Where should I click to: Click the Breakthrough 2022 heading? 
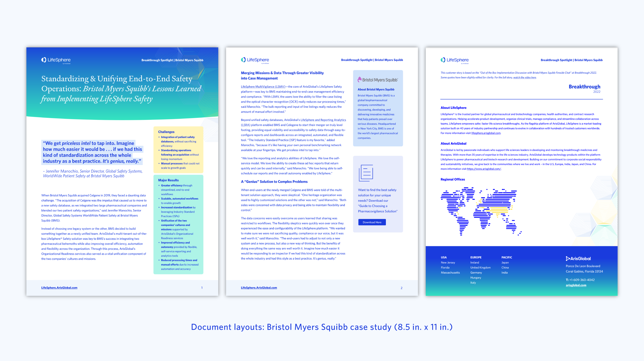[x=584, y=87]
